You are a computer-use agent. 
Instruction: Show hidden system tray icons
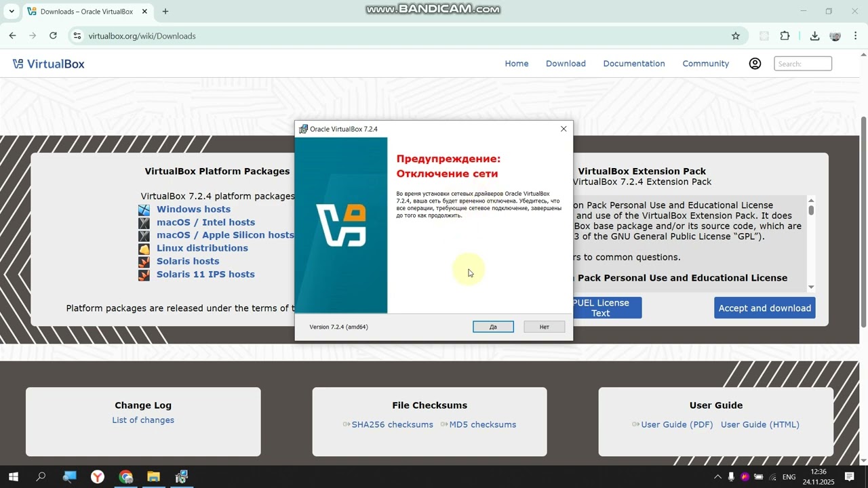pyautogui.click(x=718, y=477)
